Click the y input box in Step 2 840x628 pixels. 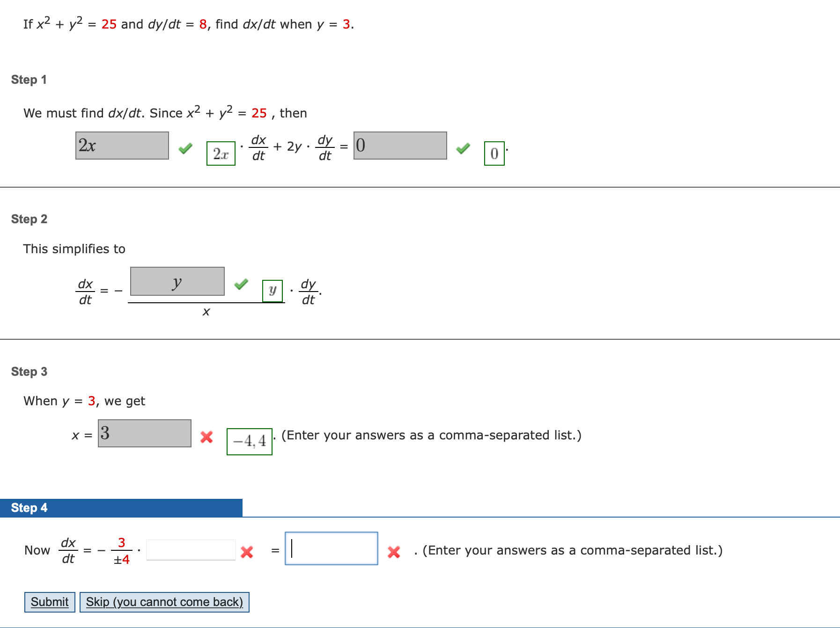click(178, 281)
